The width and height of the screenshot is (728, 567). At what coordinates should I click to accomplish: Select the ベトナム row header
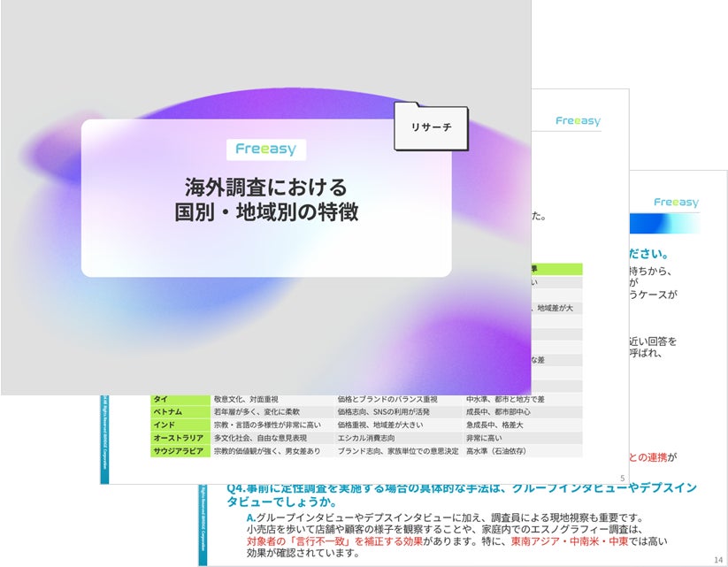[x=180, y=412]
